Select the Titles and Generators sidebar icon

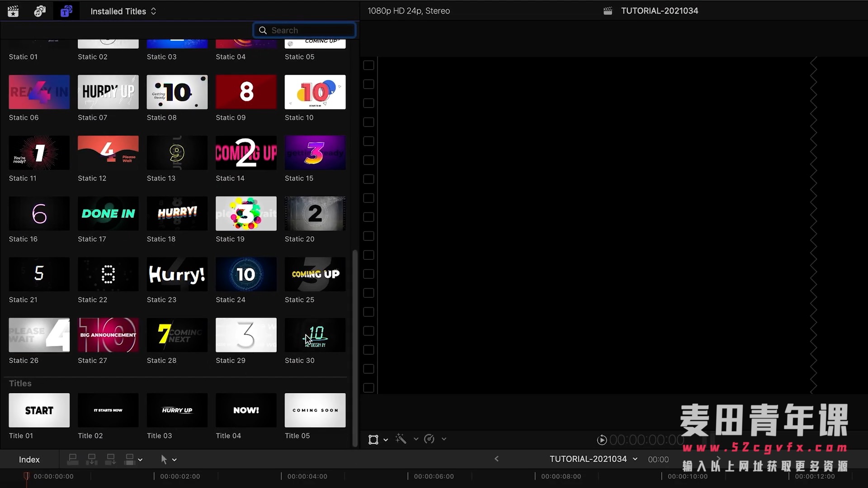[66, 11]
